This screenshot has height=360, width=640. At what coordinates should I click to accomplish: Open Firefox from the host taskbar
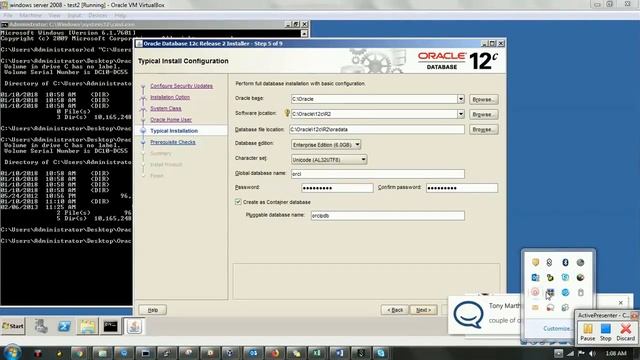pyautogui.click(x=275, y=353)
